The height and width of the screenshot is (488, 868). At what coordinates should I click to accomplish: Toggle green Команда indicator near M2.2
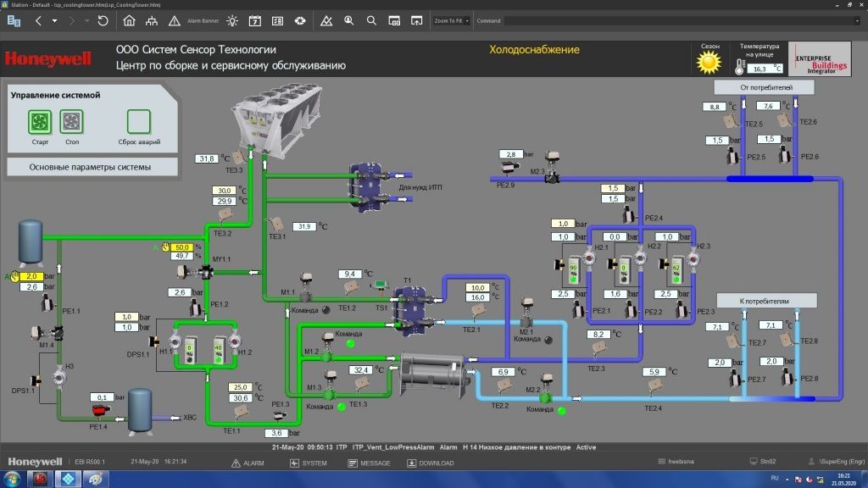point(561,412)
